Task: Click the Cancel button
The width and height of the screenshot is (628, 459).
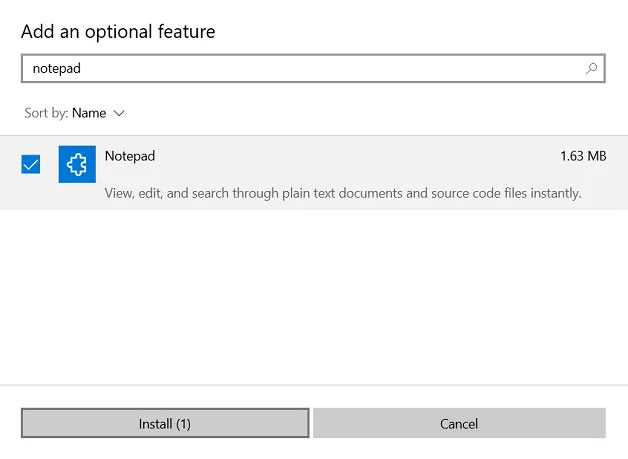Action: pyautogui.click(x=459, y=423)
